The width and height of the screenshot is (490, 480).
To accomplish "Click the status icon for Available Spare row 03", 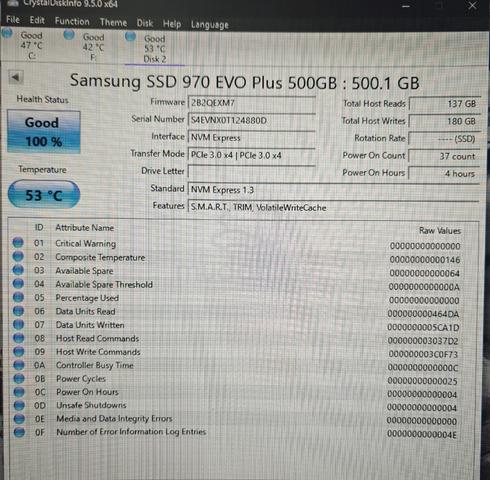I will [18, 270].
